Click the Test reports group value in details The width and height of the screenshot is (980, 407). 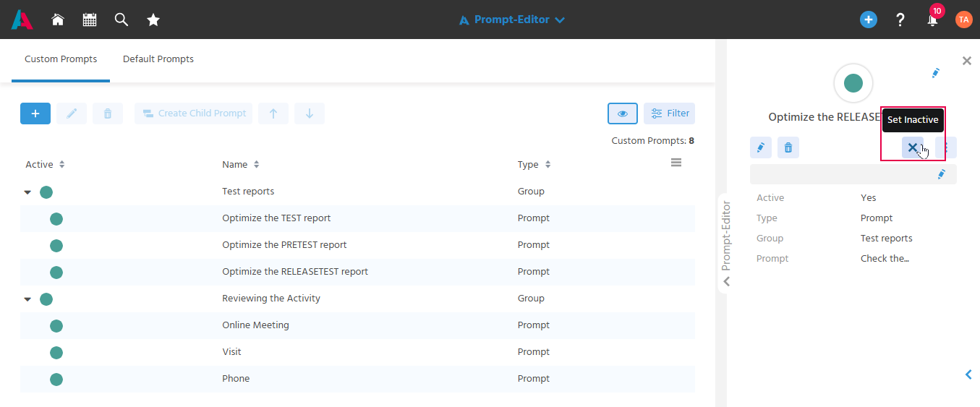tap(887, 239)
